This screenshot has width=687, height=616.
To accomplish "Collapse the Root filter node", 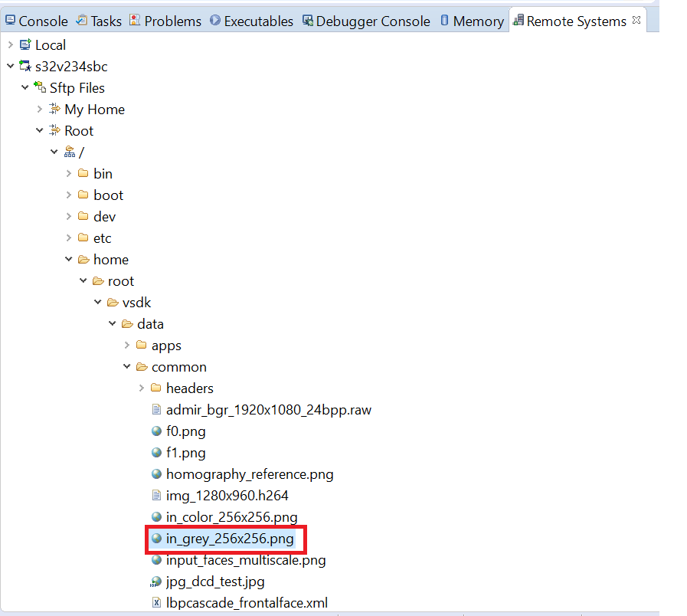I will tap(39, 131).
